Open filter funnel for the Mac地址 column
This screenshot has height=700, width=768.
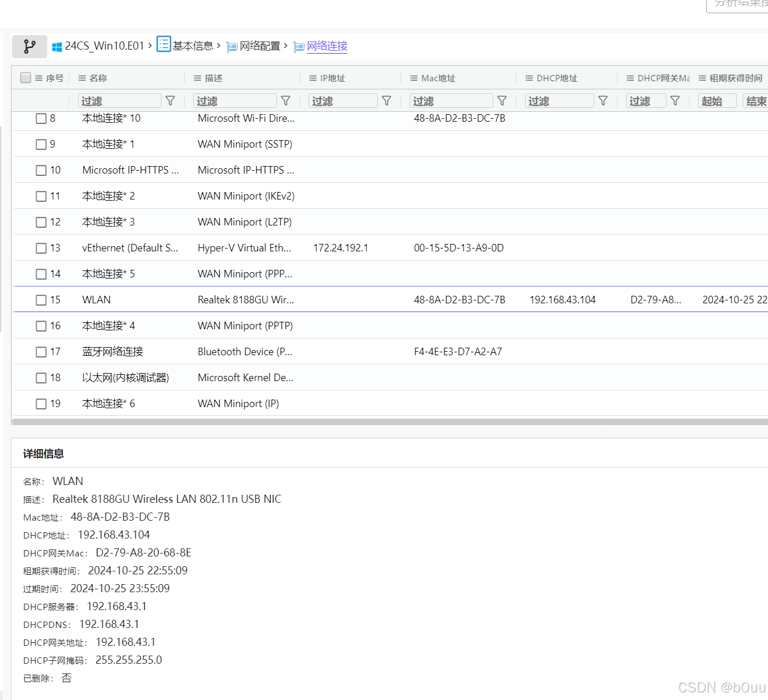pos(502,101)
